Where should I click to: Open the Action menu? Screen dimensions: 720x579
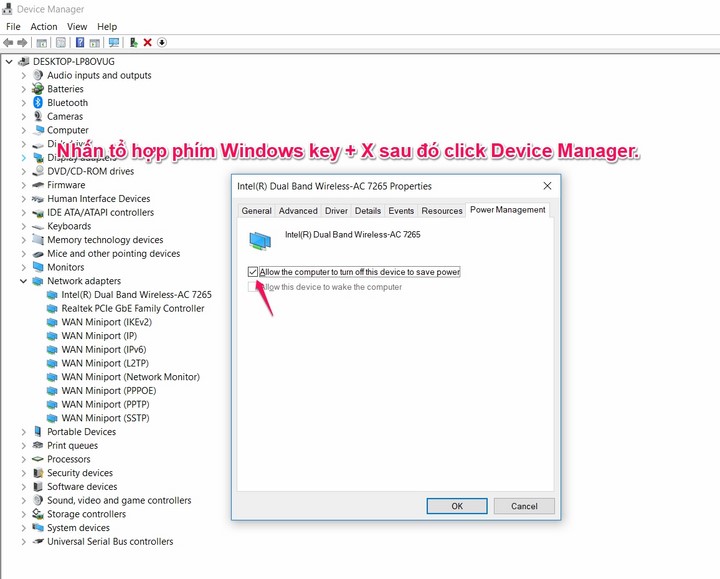point(44,26)
